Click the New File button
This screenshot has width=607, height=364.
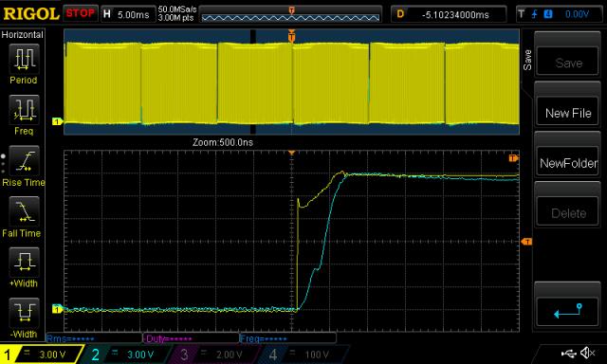pyautogui.click(x=568, y=114)
